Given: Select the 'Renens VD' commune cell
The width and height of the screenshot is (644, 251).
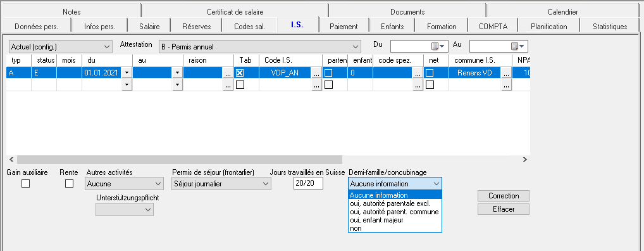Looking at the screenshot, I should [475, 73].
